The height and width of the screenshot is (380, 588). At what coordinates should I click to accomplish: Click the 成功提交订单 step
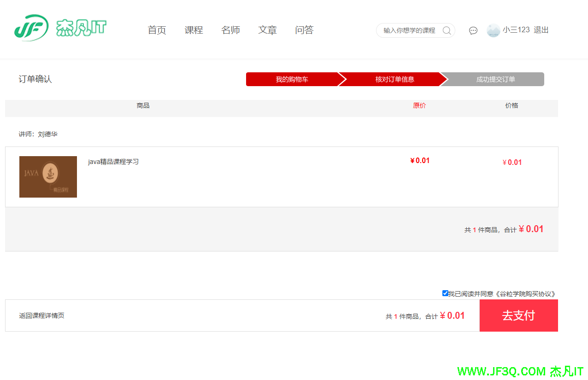tap(495, 79)
